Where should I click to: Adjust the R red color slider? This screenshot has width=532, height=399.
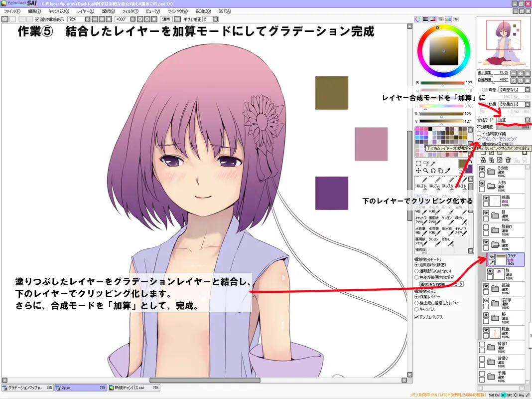click(442, 83)
